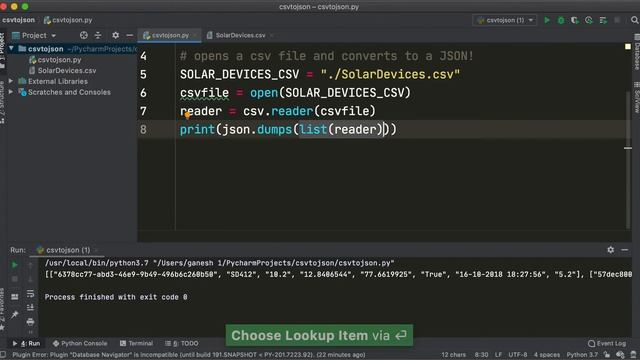
Task: Toggle Scroll to End in Run console
Action: pyautogui.click(x=30, y=307)
